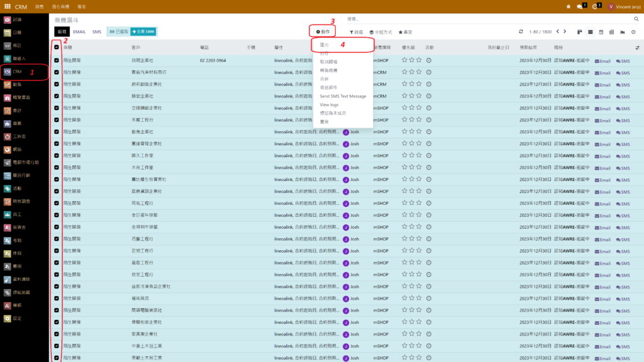This screenshot has height=362, width=644.
Task: Click the 新增 button
Action: point(62,31)
